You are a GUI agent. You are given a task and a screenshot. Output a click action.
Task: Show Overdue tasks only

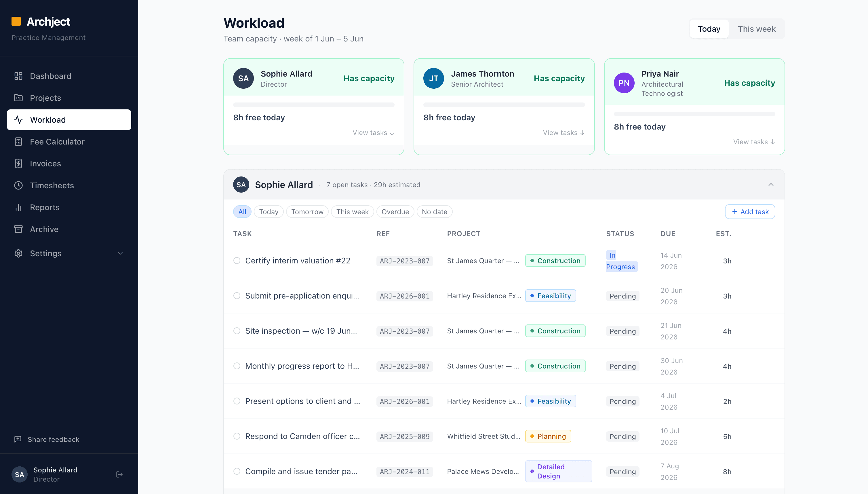point(395,212)
